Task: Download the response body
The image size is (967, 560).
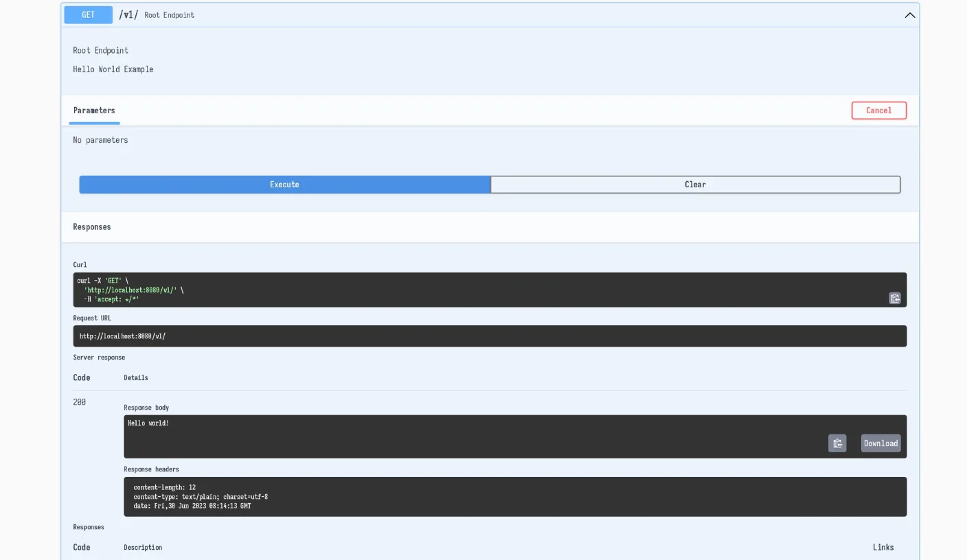Action: [x=880, y=443]
